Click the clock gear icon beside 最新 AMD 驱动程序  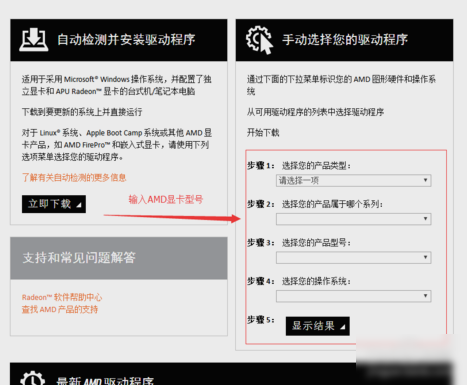[x=32, y=378]
